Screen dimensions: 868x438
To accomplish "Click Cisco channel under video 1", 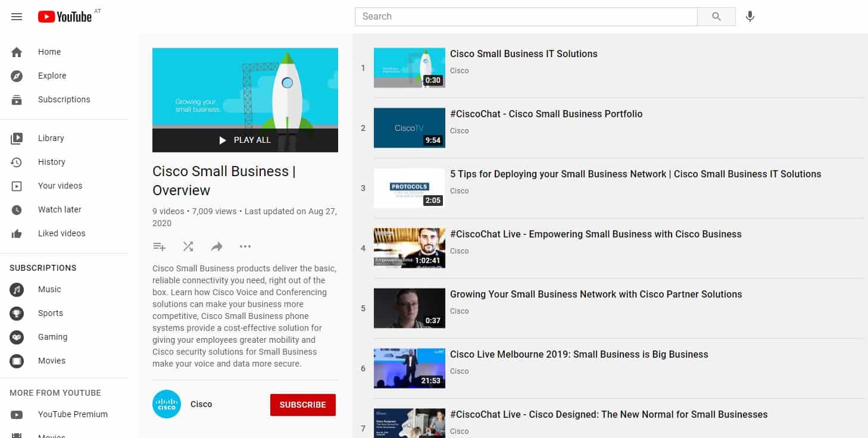I will [x=459, y=70].
